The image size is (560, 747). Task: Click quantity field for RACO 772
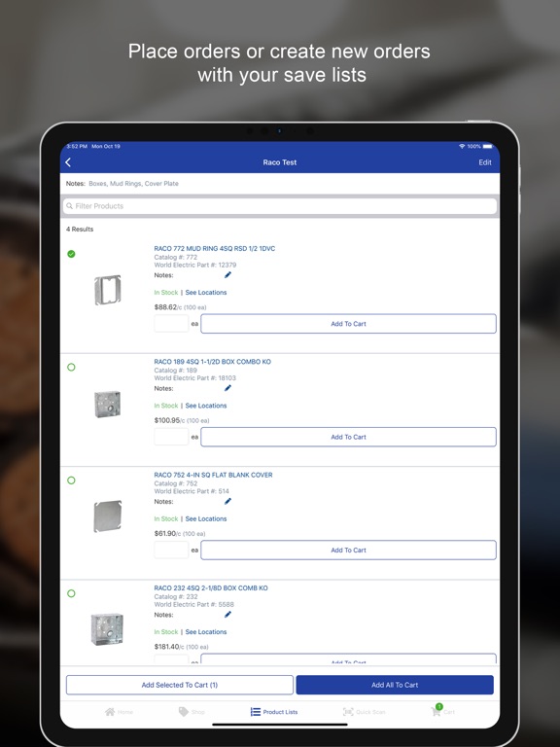[x=171, y=324]
